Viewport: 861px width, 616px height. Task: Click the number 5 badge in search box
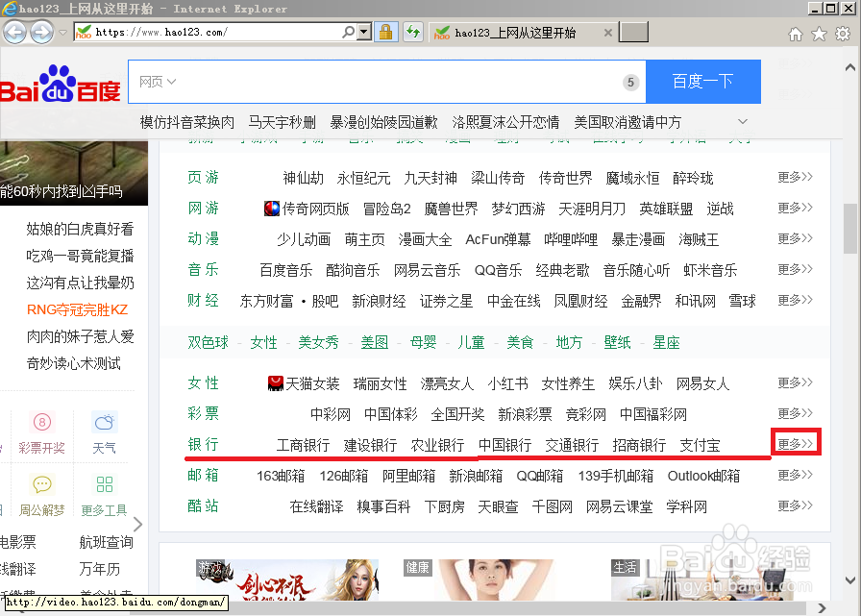pos(630,83)
